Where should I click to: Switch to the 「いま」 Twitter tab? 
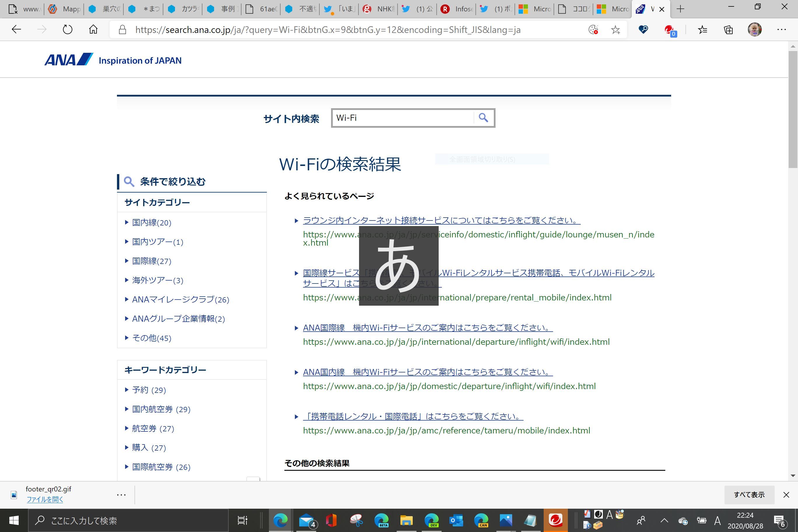(x=339, y=9)
